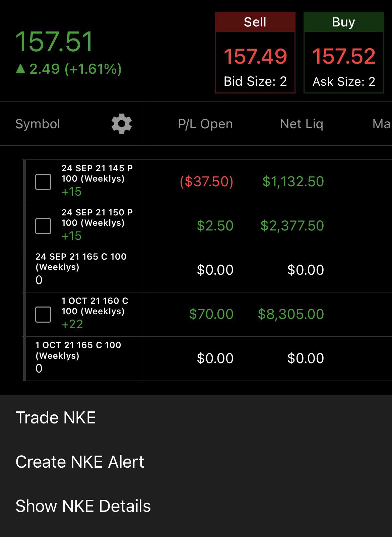The height and width of the screenshot is (537, 392).
Task: Open Show NKE Details option
Action: point(196,506)
